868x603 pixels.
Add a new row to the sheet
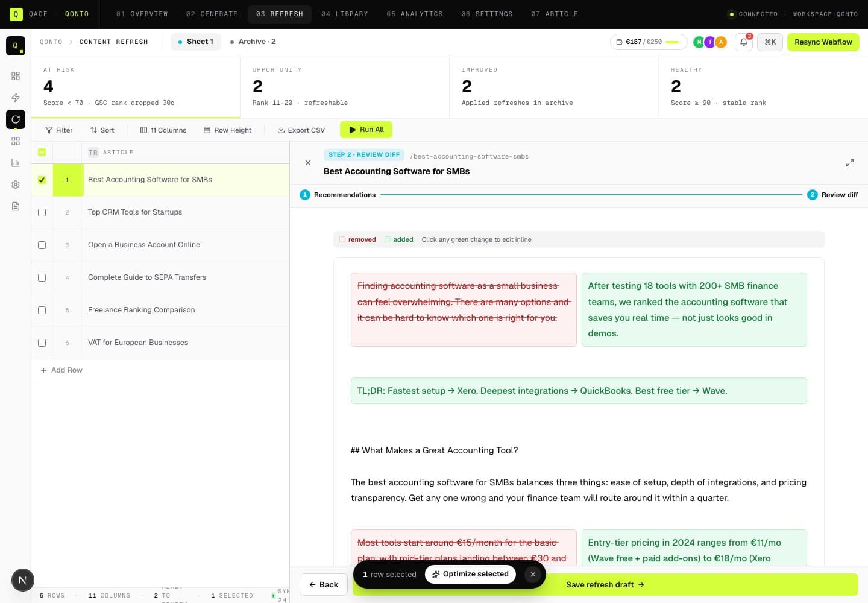tap(61, 370)
